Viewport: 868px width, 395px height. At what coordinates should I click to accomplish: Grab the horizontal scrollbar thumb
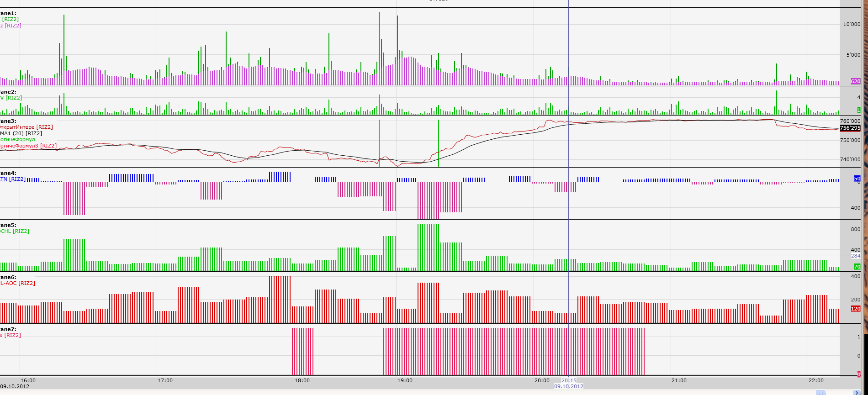820,392
